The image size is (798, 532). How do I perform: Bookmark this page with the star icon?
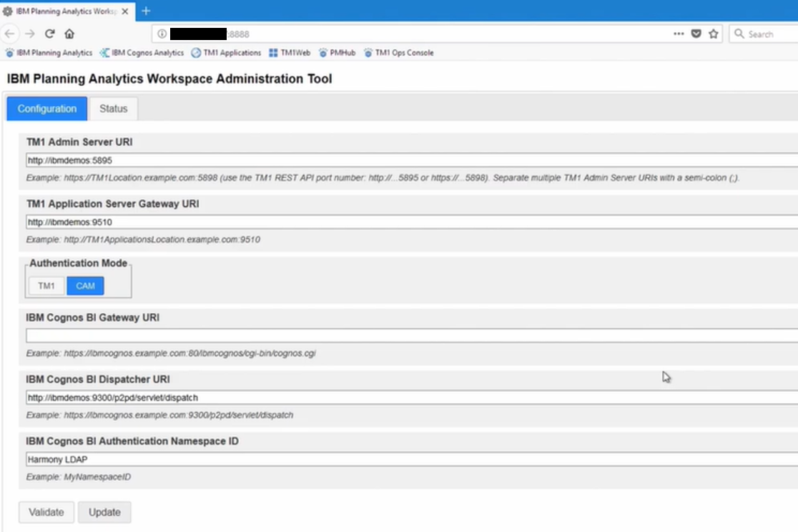click(714, 34)
